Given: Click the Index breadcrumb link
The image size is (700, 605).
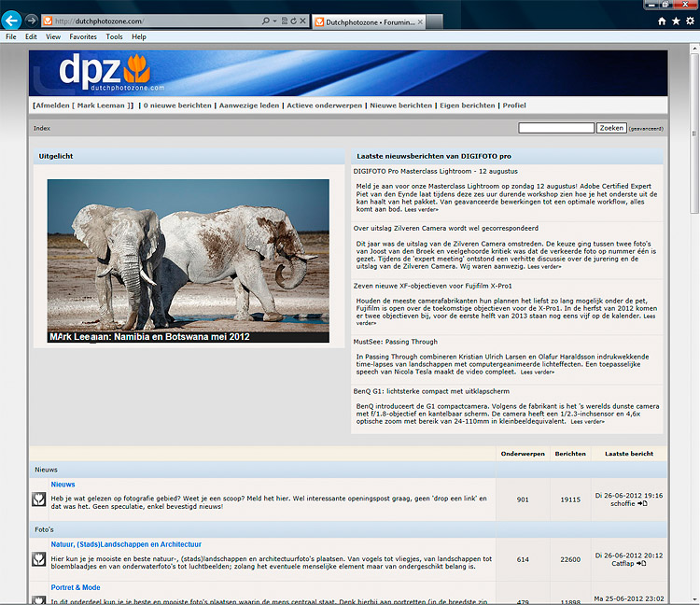Looking at the screenshot, I should (x=41, y=128).
